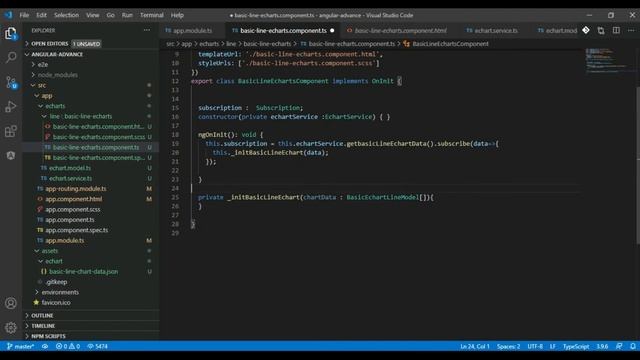Screen dimensions: 640x360
Task: Open the Extensions view icon
Action: coord(11,131)
